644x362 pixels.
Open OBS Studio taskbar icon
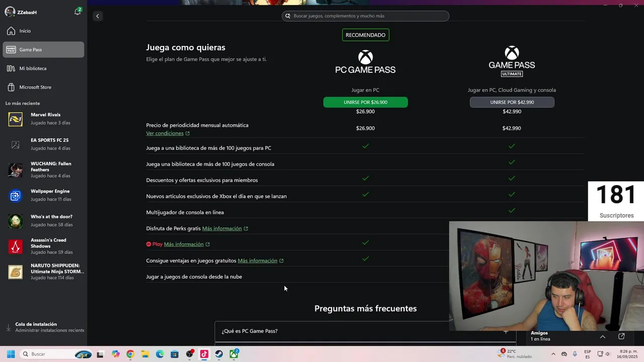coord(190,354)
